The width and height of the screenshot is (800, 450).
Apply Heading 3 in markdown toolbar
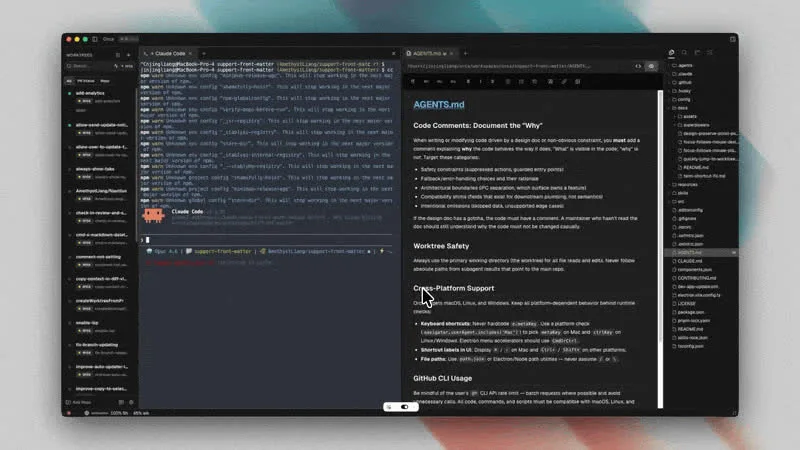[x=453, y=82]
